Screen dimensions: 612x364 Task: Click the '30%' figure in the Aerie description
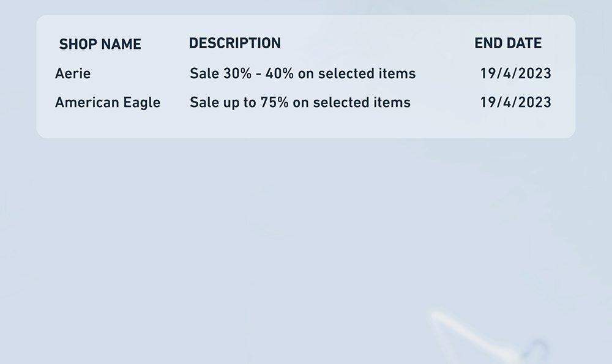coord(237,73)
